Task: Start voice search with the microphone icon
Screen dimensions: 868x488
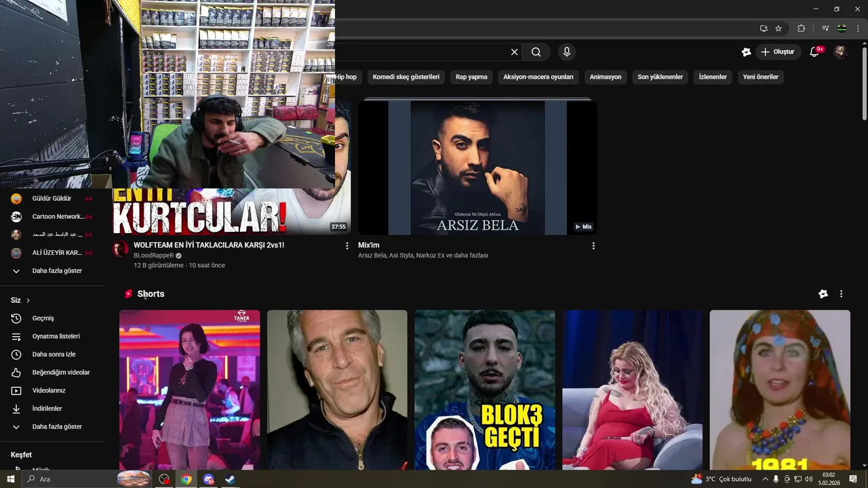Action: (567, 52)
